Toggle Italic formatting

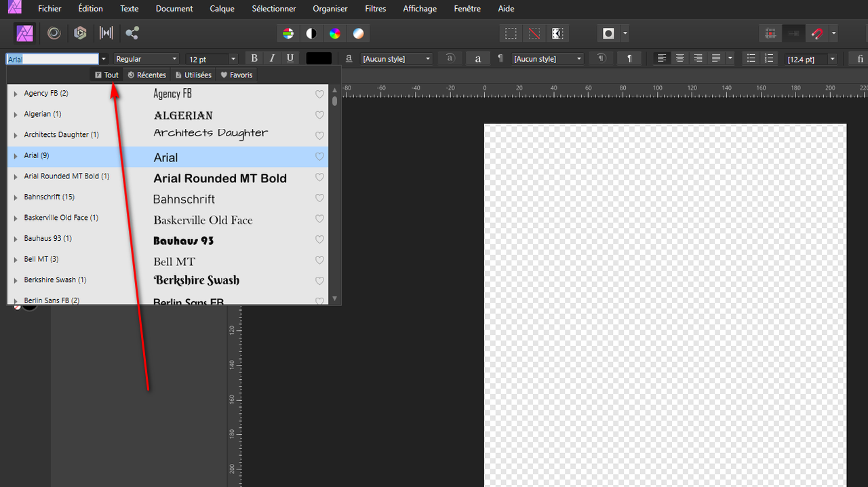[272, 58]
